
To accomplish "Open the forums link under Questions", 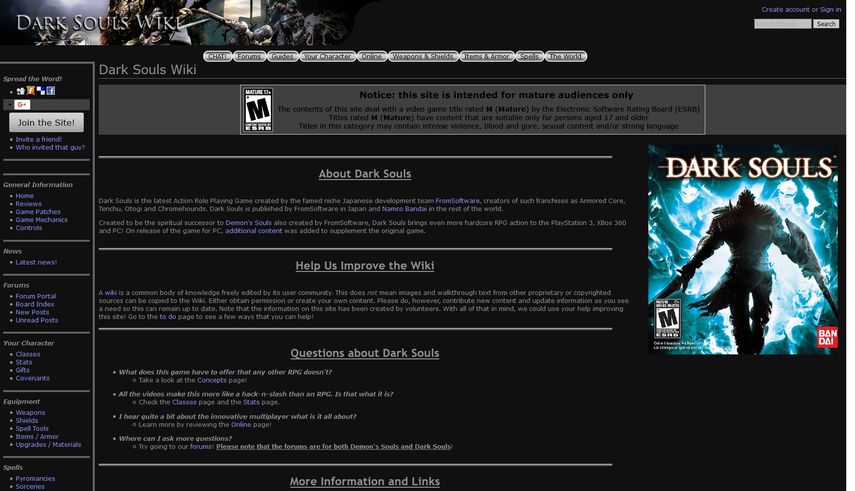I will tap(201, 447).
